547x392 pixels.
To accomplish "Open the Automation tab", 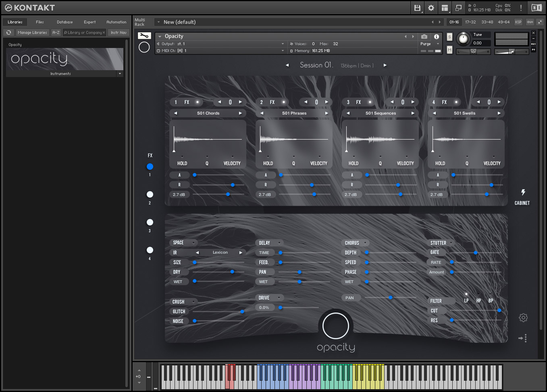I will 116,22.
